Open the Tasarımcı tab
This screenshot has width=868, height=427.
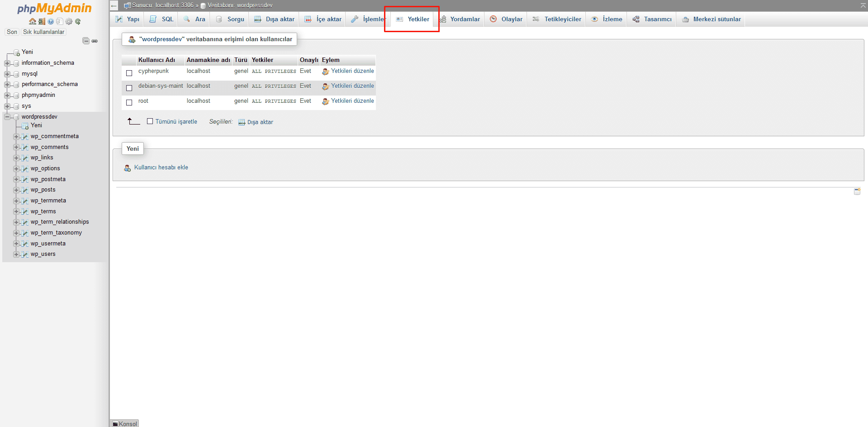click(x=652, y=19)
